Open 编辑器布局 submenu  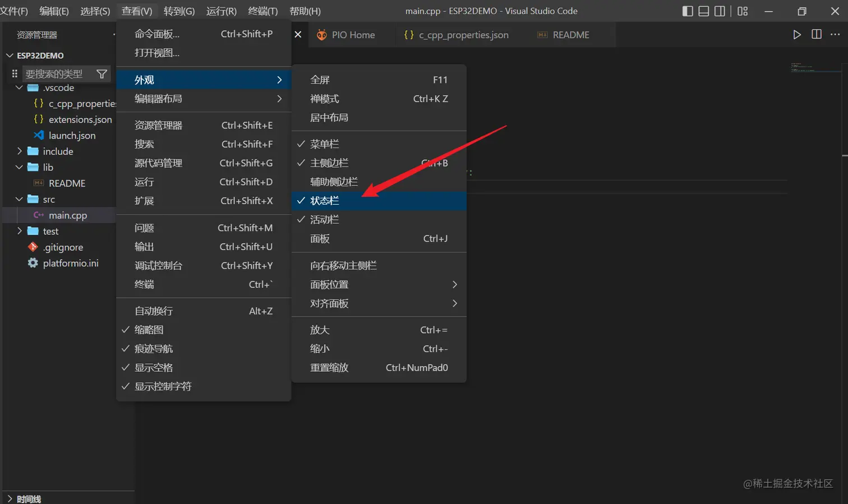point(204,99)
